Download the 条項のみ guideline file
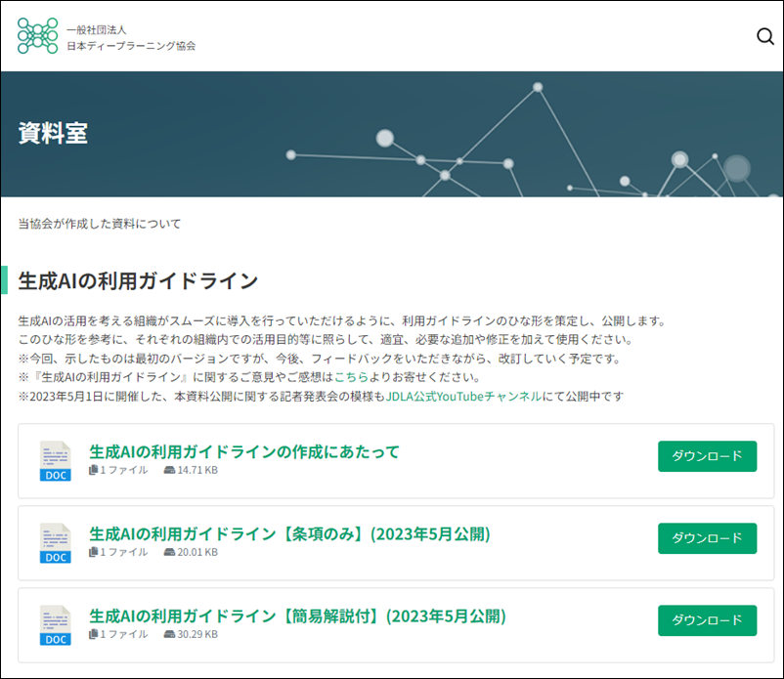The width and height of the screenshot is (784, 679). click(x=707, y=538)
